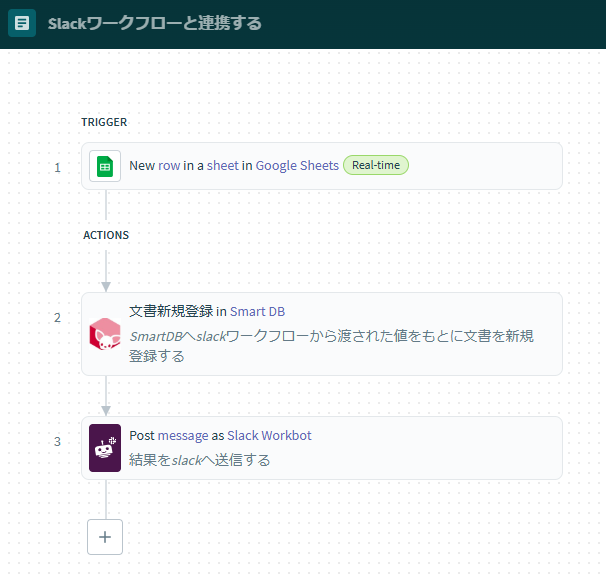Screen dimensions: 606x579
Task: Open the Smart DB link in step 2
Action: tap(257, 312)
